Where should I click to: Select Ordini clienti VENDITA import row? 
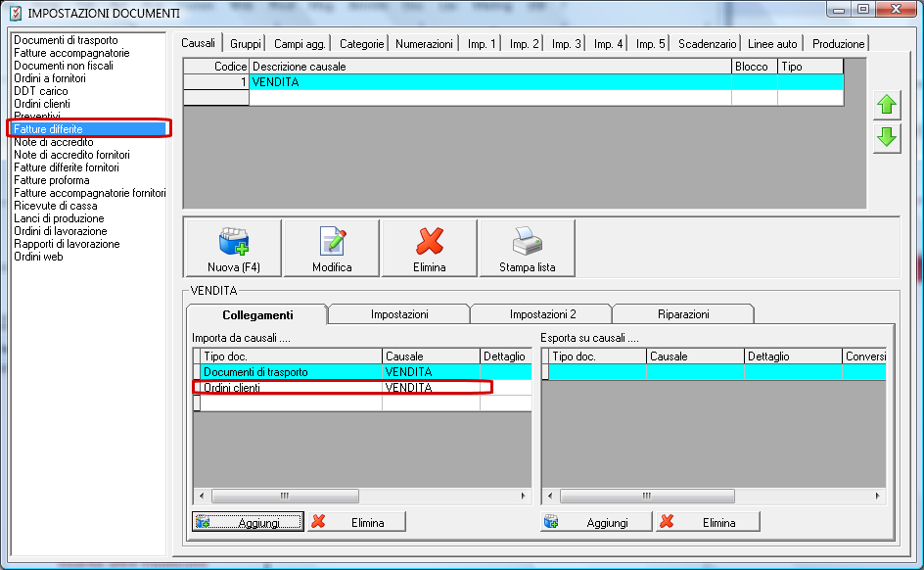[x=362, y=387]
